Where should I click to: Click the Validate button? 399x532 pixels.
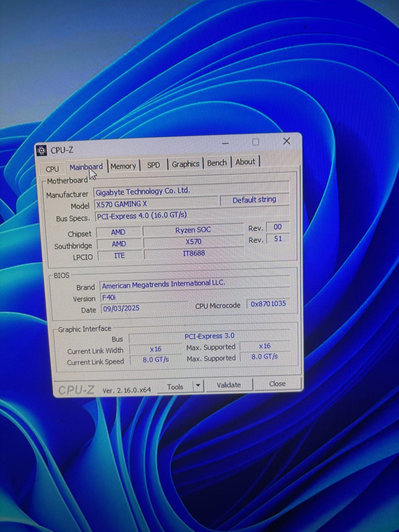coord(229,385)
